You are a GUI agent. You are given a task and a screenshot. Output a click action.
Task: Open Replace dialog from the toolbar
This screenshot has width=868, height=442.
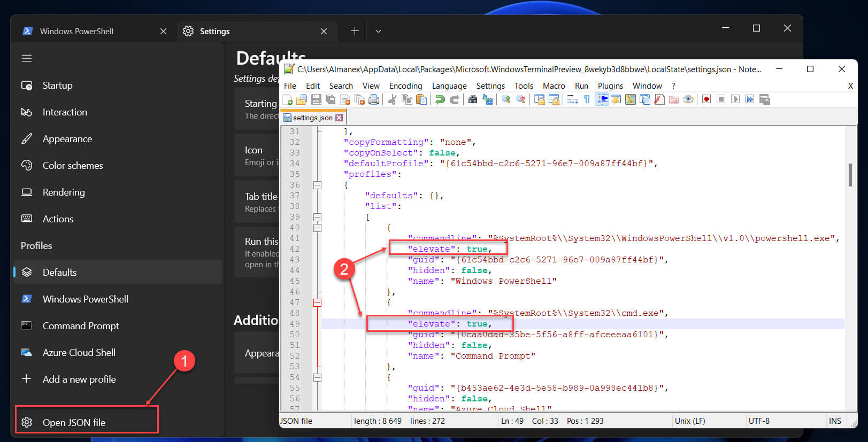[487, 99]
